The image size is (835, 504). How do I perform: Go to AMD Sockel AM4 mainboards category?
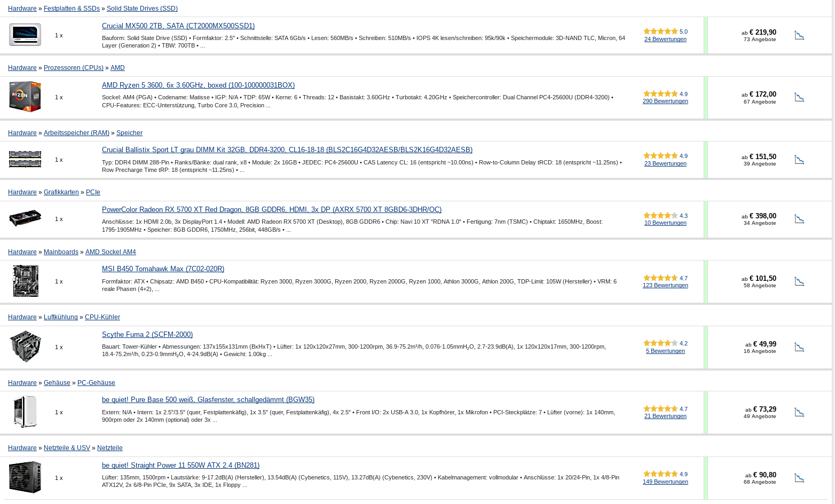click(111, 252)
